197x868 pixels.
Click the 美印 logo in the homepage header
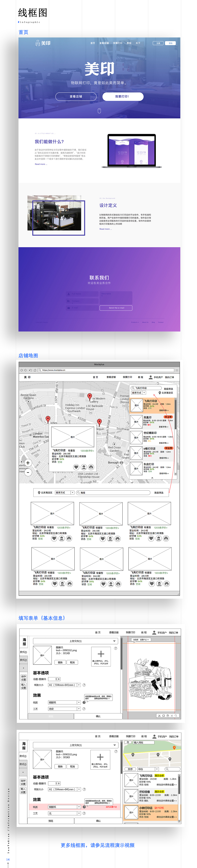(x=43, y=43)
